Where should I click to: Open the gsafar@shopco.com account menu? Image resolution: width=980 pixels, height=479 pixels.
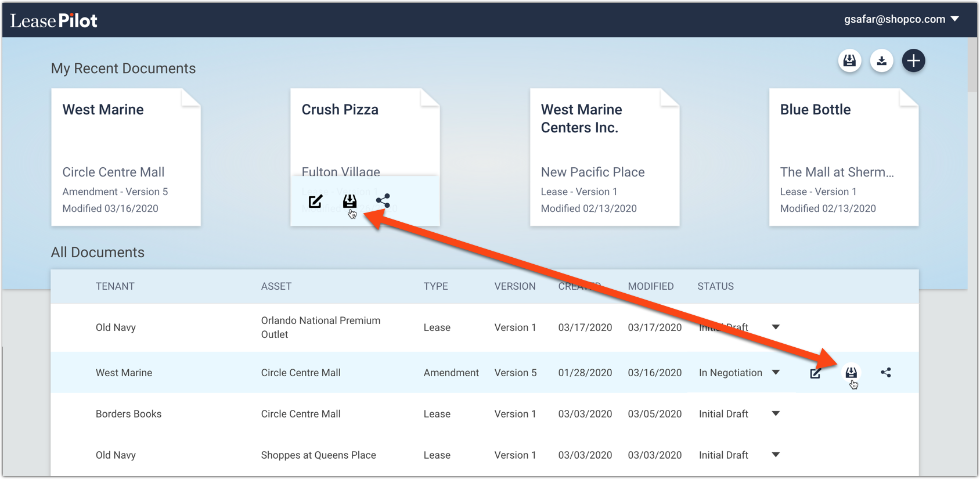click(901, 19)
